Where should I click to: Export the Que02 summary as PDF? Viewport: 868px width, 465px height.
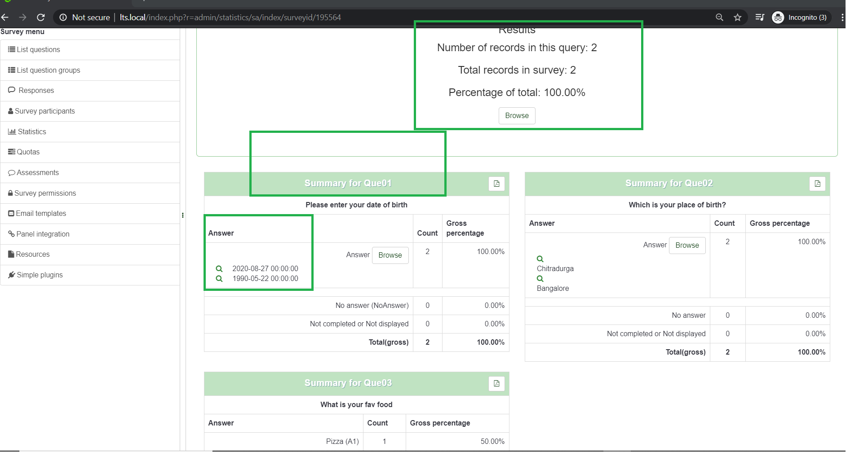click(817, 184)
